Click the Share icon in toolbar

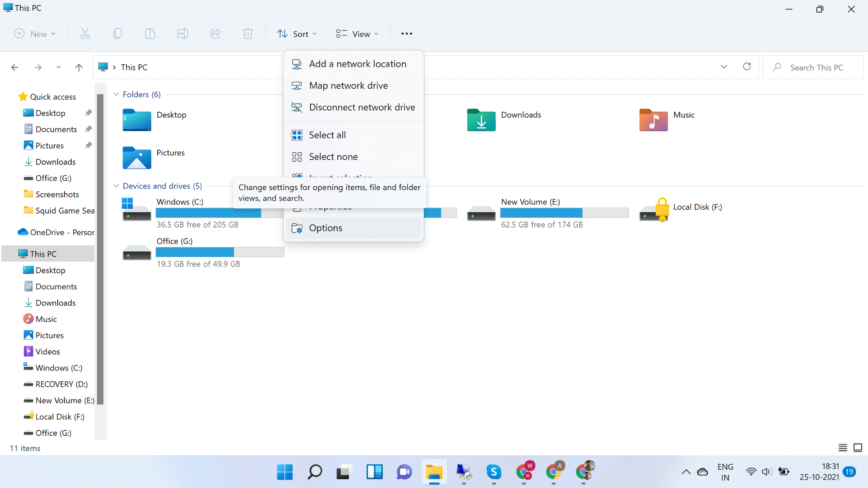point(215,34)
